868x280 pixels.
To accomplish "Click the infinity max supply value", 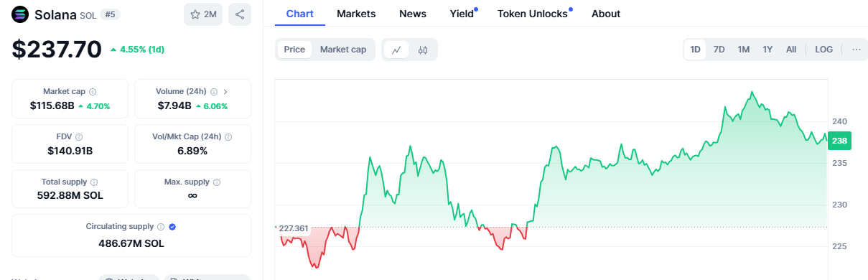I will coord(192,195).
